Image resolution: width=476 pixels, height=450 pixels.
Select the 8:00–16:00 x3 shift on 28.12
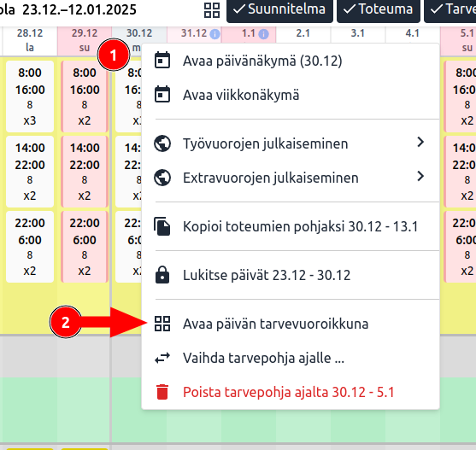pos(30,96)
